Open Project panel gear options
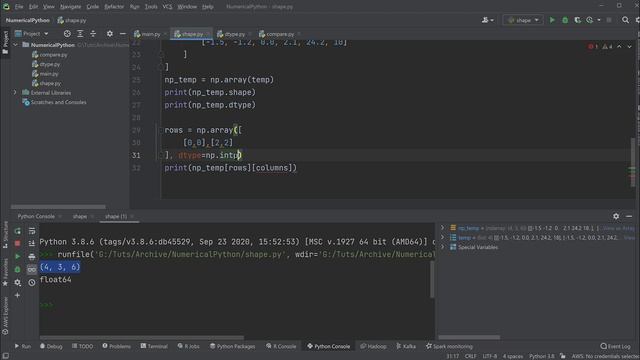The height and width of the screenshot is (360, 640). click(x=109, y=34)
